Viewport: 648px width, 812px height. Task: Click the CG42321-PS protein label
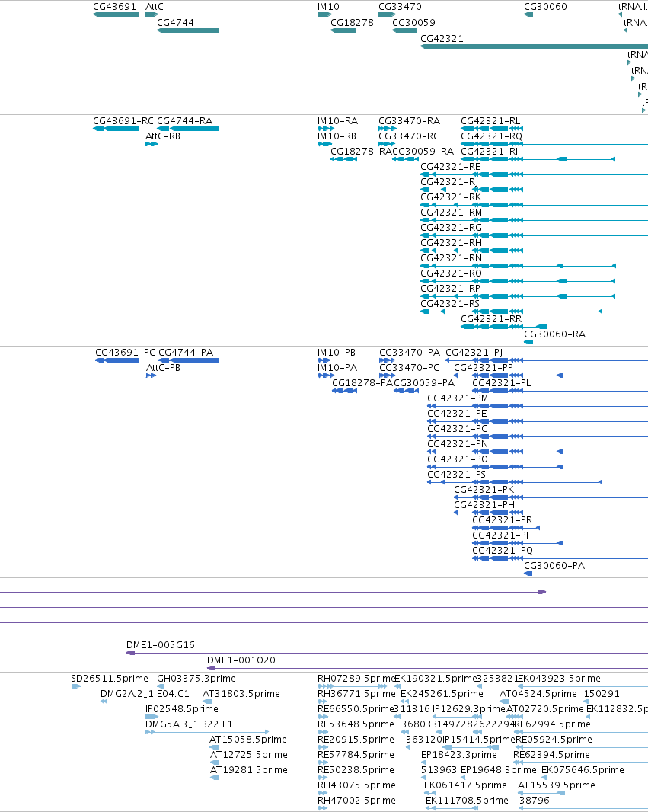tap(457, 475)
